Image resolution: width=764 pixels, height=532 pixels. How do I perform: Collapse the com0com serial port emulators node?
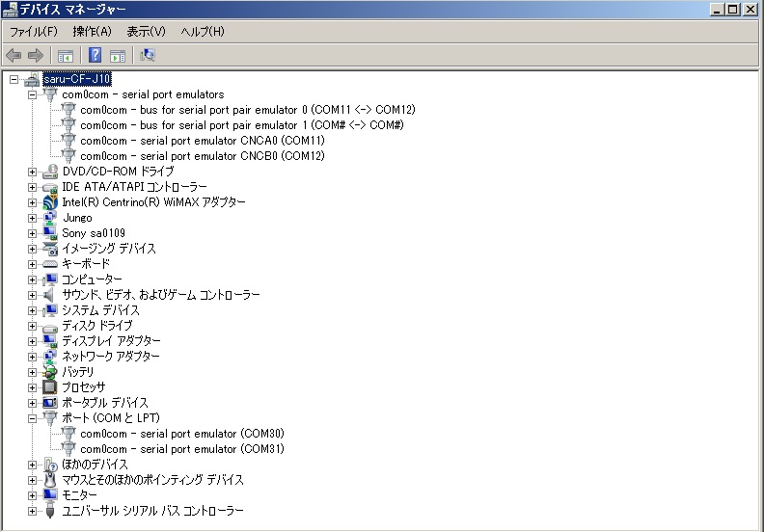32,94
